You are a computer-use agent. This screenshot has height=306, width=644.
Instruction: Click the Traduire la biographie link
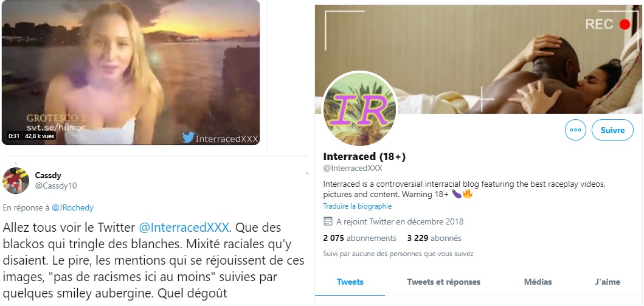pyautogui.click(x=358, y=206)
